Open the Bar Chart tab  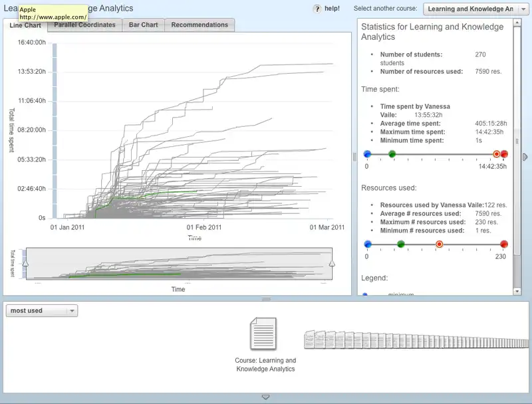(x=143, y=25)
